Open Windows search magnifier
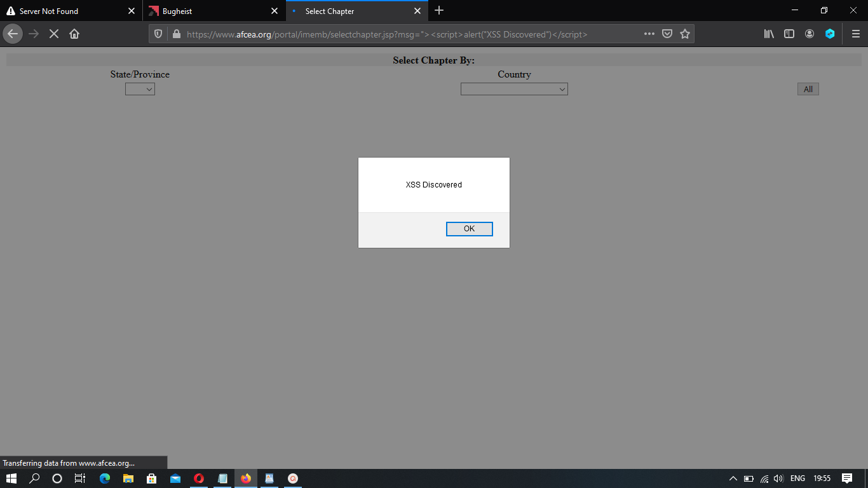868x488 pixels. coord(34,478)
